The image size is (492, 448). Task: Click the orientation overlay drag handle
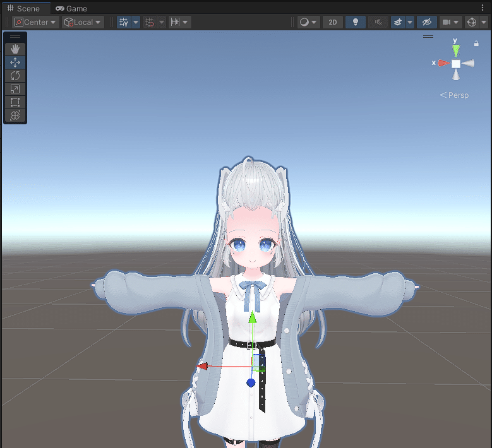(428, 37)
